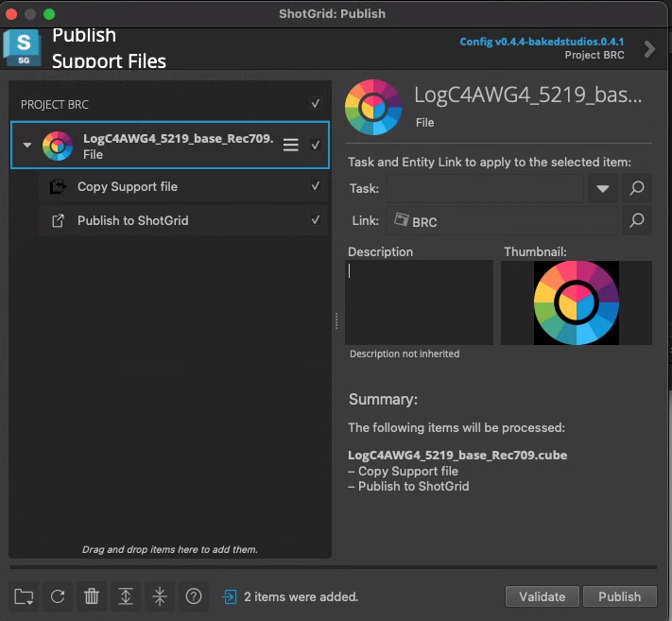The image size is (672, 621).
Task: Click the search icon next to Link field
Action: pos(637,221)
